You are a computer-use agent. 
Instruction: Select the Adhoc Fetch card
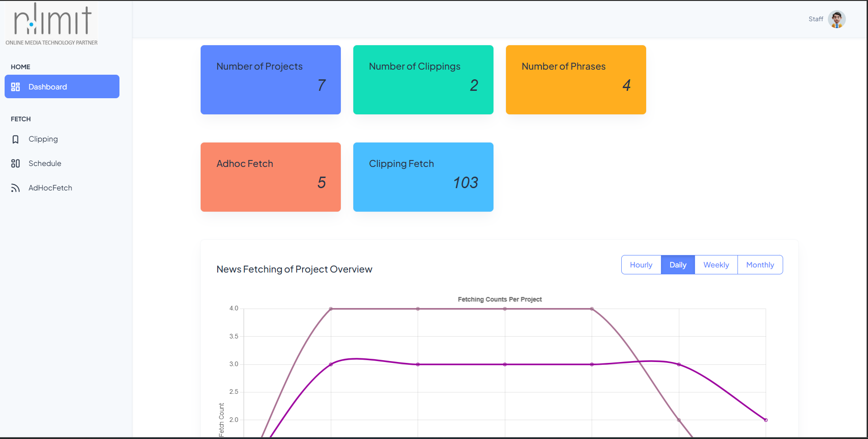coord(271,177)
